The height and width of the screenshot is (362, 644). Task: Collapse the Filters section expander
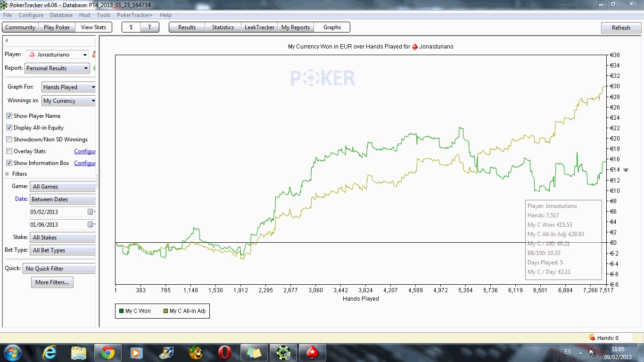tap(7, 174)
